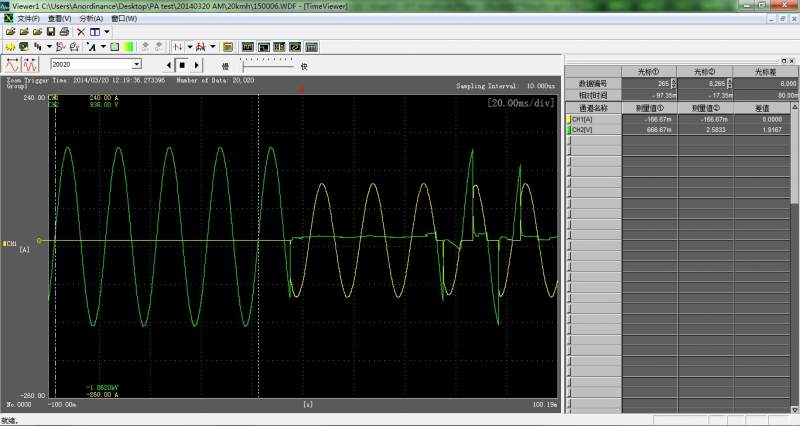Click the yellow waveform display icon
The image size is (800, 426).
[x=10, y=47]
